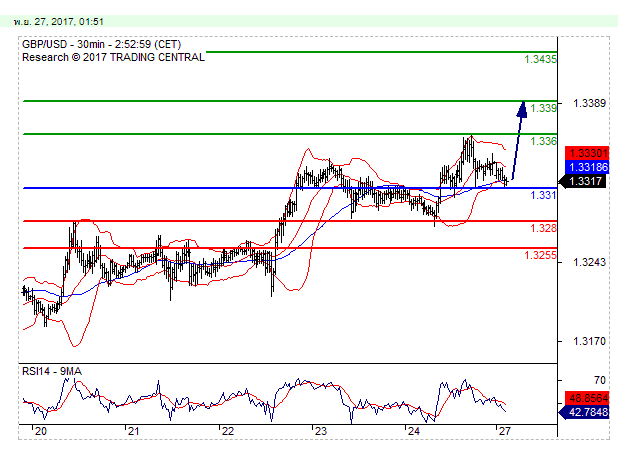The image size is (618, 457).
Task: Click the blue 42.7848 RSI value tag
Action: pos(585,412)
